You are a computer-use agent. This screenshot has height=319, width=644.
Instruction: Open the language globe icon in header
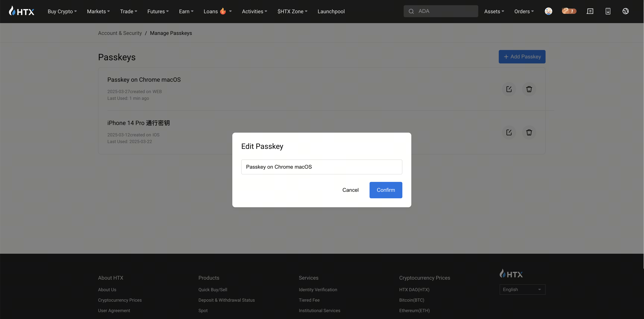pyautogui.click(x=626, y=11)
